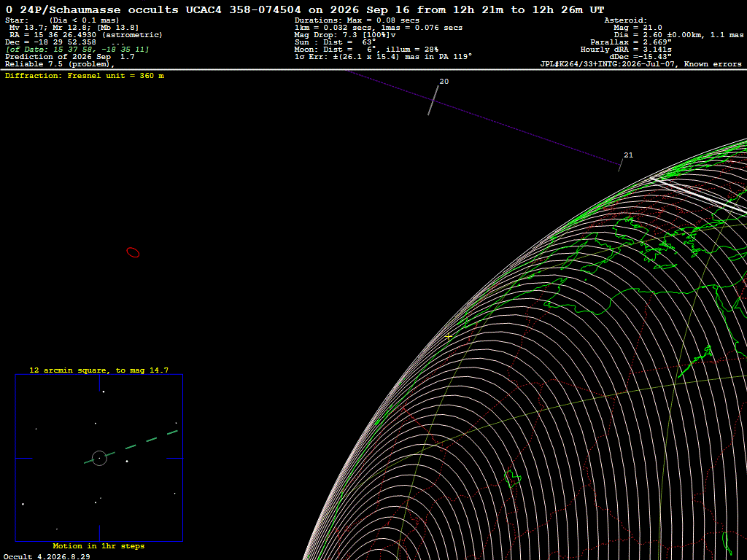Click the 'Motion in 1hr steps' caption
The height and width of the screenshot is (560, 747).
point(98,545)
